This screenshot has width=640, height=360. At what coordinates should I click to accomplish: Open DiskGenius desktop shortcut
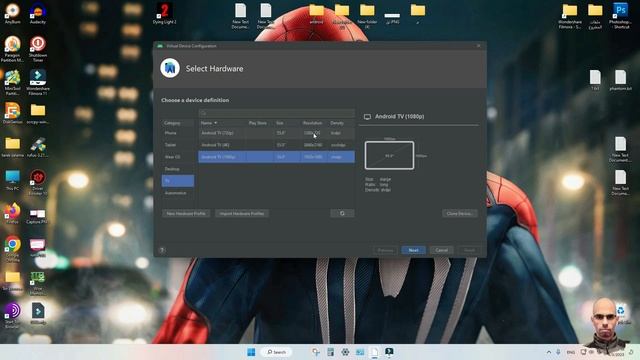(x=13, y=113)
